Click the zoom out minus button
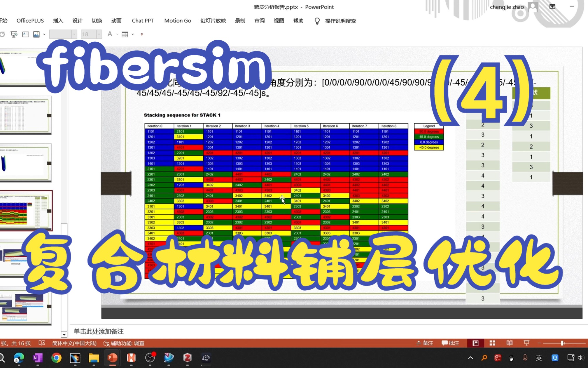 pos(539,343)
